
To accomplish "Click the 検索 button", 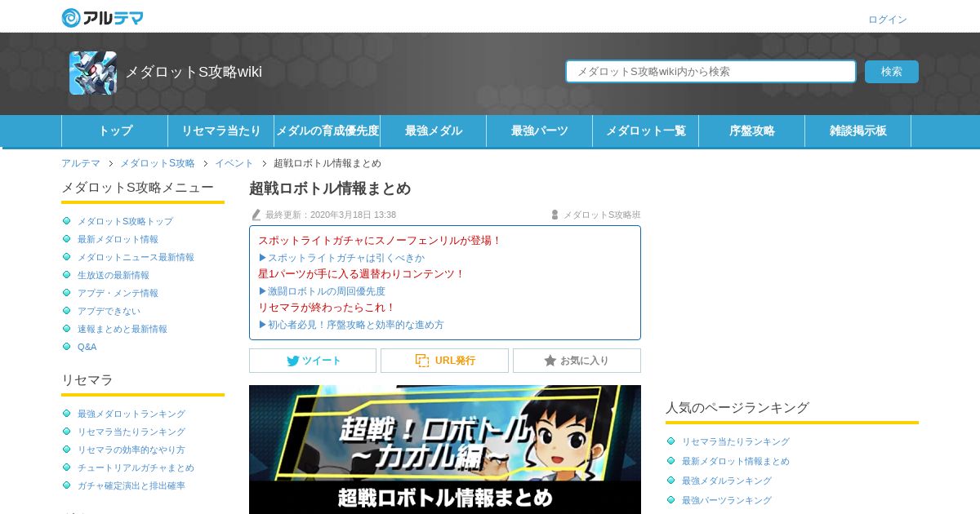I will [892, 72].
